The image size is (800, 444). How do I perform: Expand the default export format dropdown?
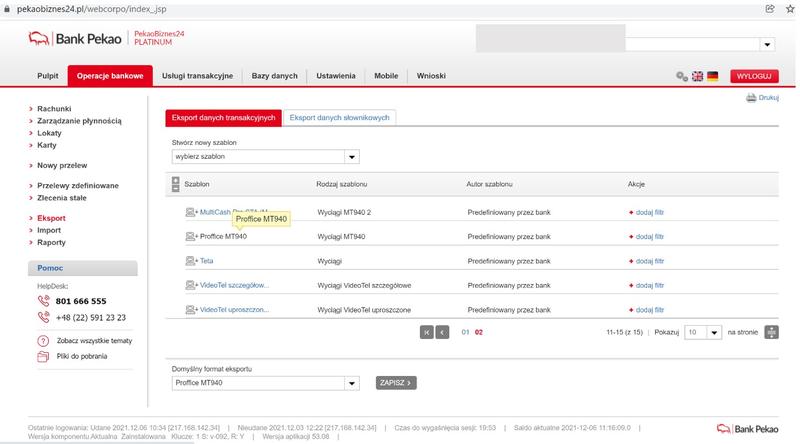tap(352, 382)
